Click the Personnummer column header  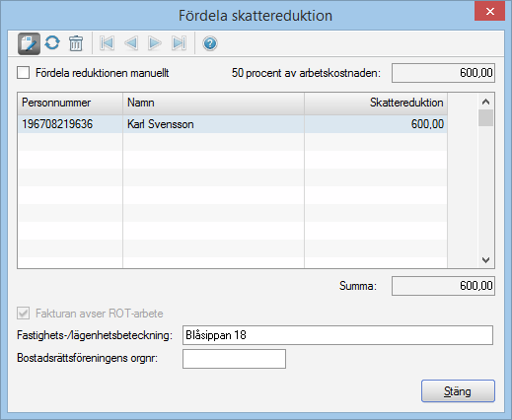point(70,103)
